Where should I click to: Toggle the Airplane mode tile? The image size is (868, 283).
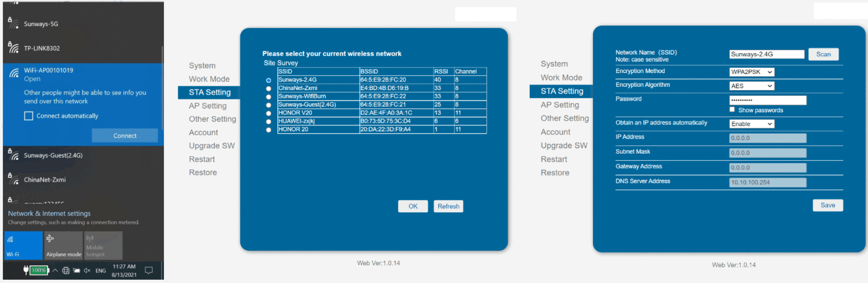(x=63, y=245)
